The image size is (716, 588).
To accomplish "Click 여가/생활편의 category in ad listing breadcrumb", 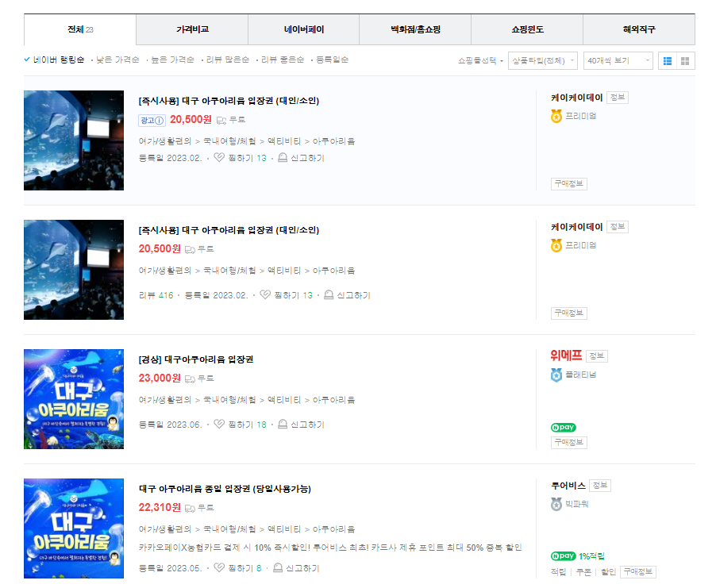I will point(165,141).
